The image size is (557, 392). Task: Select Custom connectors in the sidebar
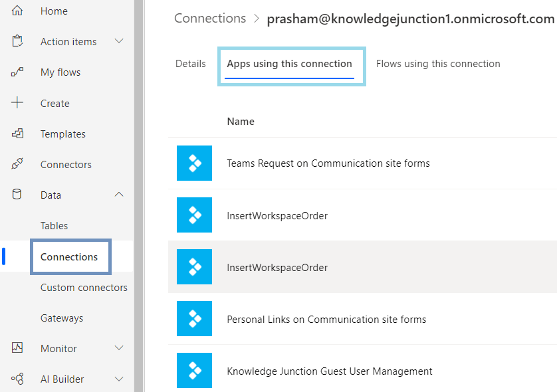point(84,288)
